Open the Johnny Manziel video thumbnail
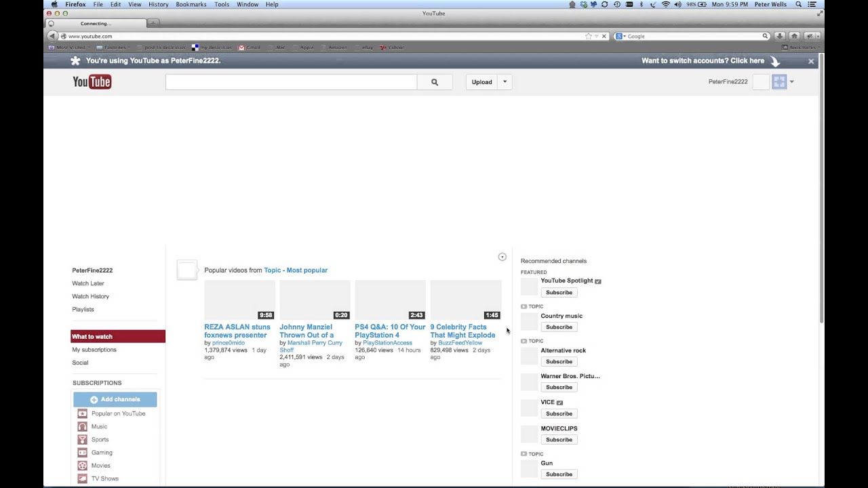This screenshot has height=488, width=868. pos(315,300)
